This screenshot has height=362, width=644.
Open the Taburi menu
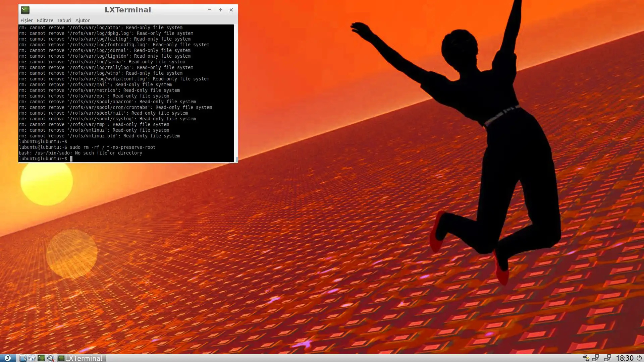coord(64,20)
